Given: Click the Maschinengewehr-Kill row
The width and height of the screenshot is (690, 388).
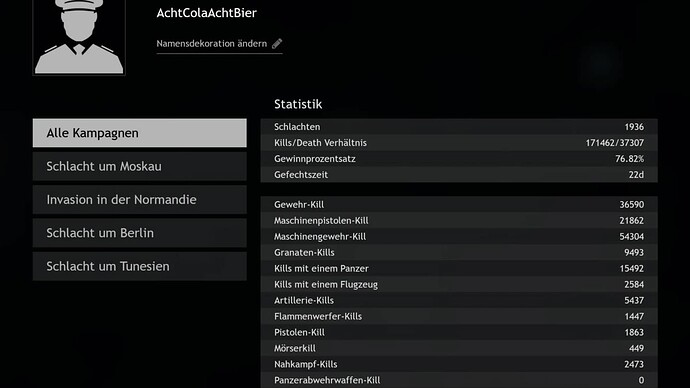Looking at the screenshot, I should coord(459,237).
